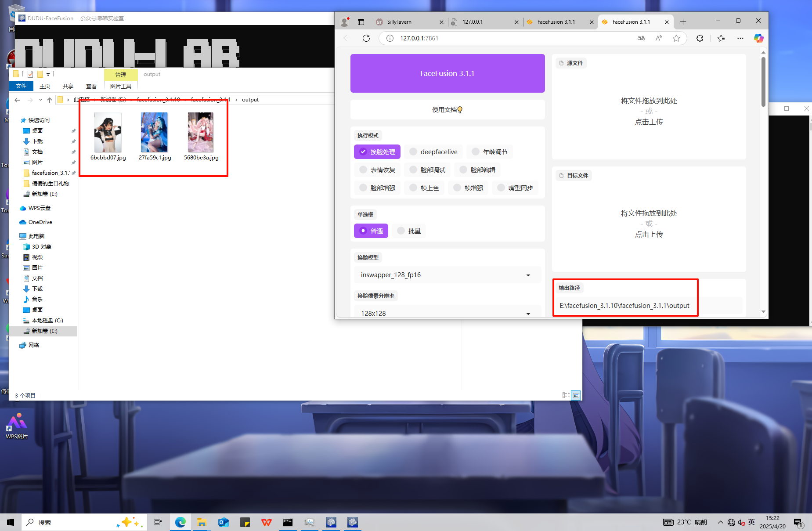Open Windows Start menu
This screenshot has height=531, width=812.
point(11,522)
